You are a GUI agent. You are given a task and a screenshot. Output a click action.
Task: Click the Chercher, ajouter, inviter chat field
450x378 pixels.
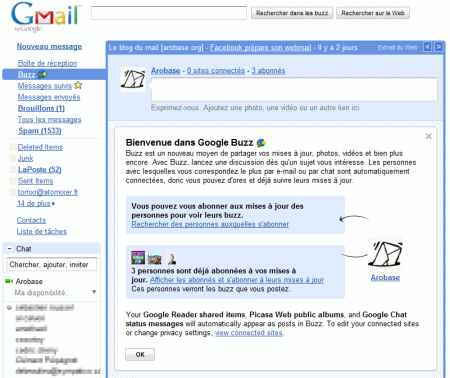pos(52,264)
